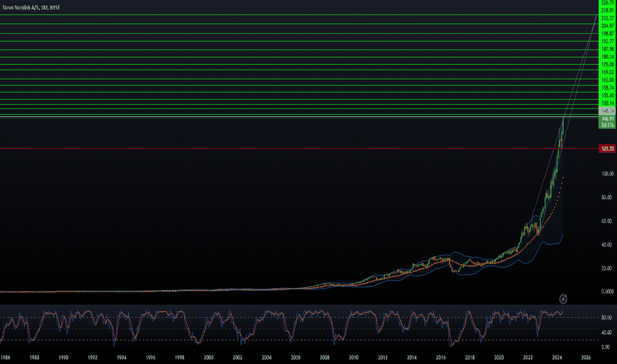Viewport: 617px width, 364px height.
Task: Click the 2016 year label
Action: 441,357
